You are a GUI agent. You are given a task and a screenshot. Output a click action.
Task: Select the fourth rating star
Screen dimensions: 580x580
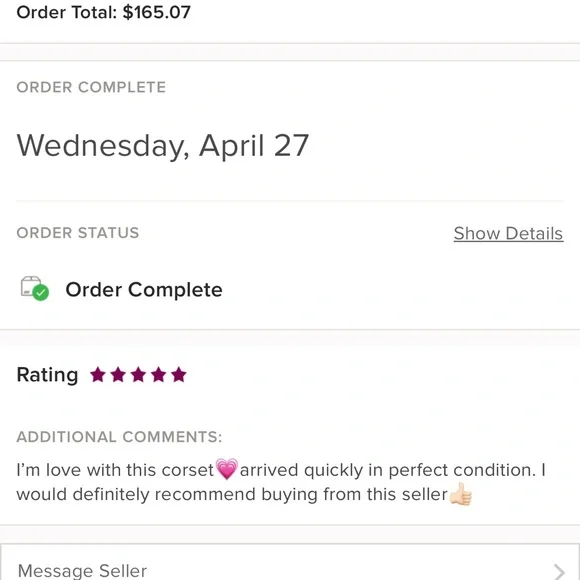[158, 374]
